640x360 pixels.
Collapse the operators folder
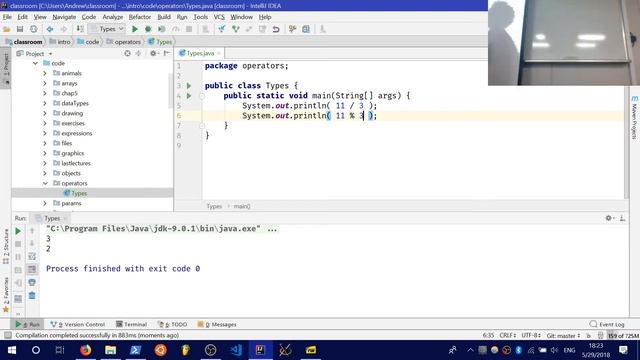[x=45, y=183]
